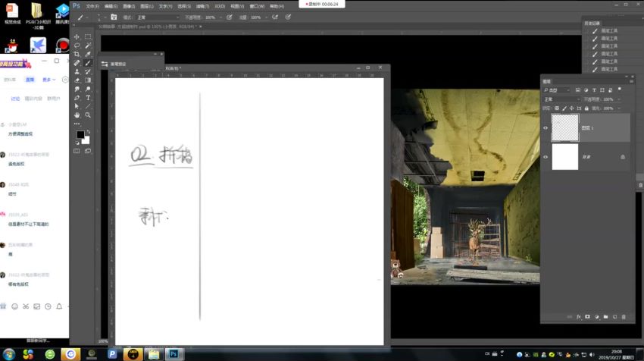This screenshot has height=361, width=644.
Task: Swap foreground and background colors
Action: click(88, 131)
